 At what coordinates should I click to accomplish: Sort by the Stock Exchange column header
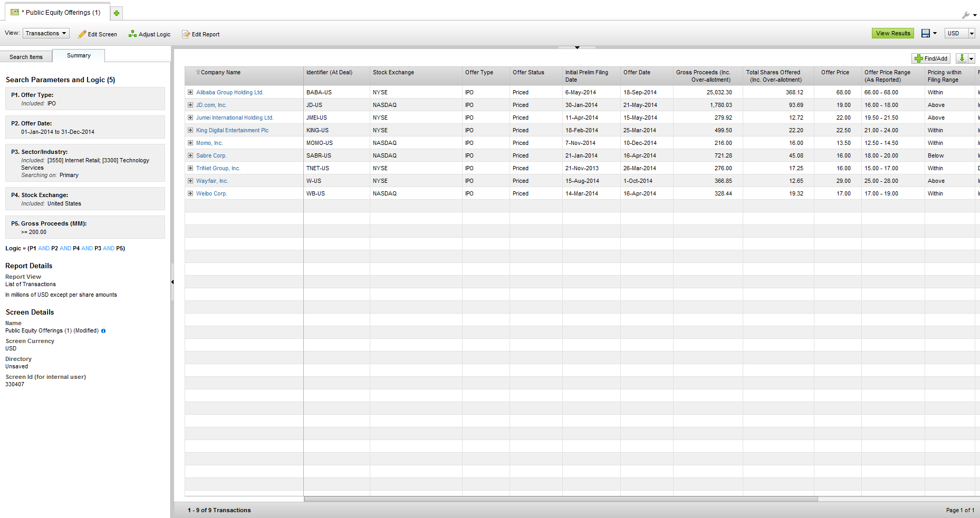tap(416, 76)
